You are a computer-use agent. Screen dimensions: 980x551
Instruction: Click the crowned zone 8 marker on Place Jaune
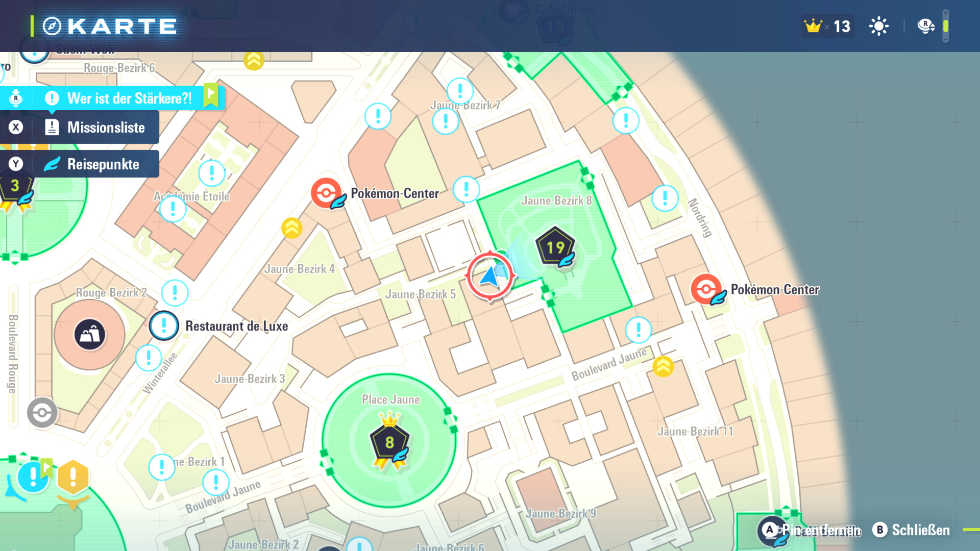389,442
